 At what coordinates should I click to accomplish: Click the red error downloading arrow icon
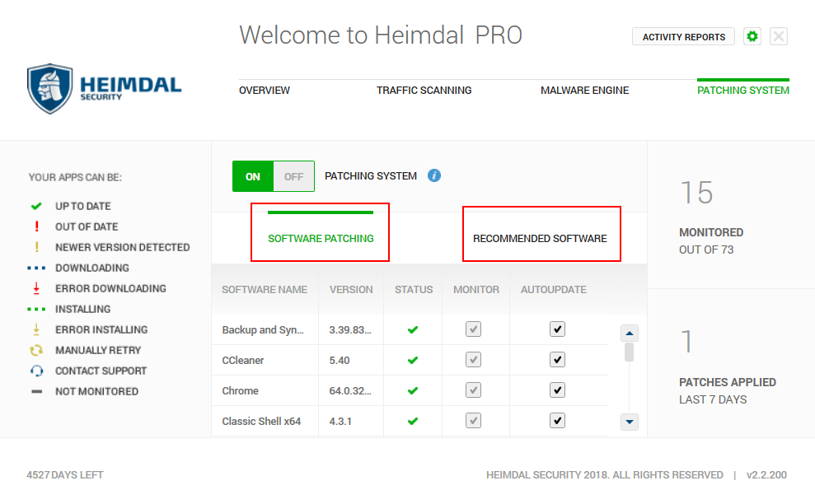36,288
